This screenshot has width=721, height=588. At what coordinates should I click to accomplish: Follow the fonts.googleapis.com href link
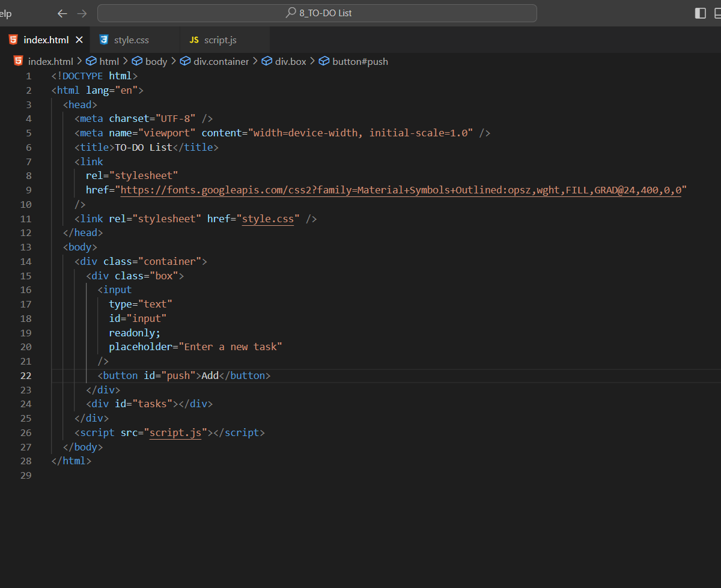[401, 190]
